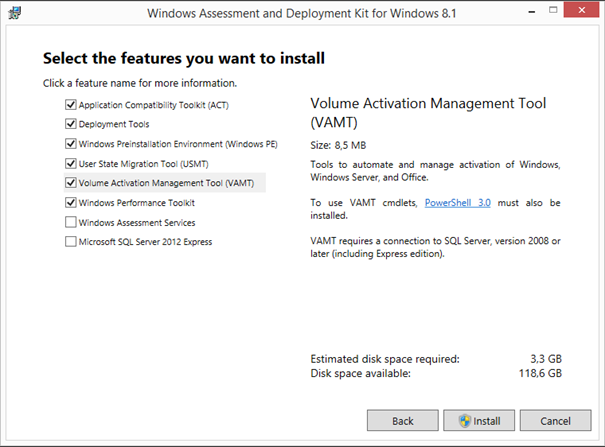Start setup with the Install button
Image resolution: width=605 pixels, height=447 pixels.
[479, 420]
